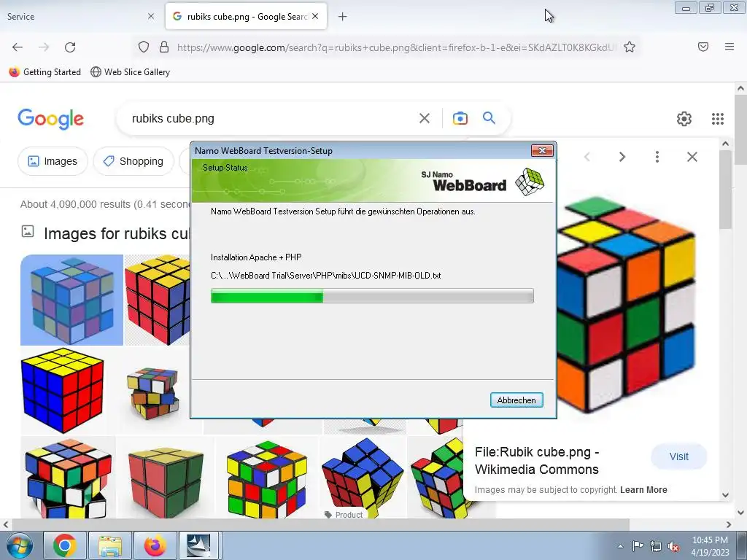Close the Service tab
The height and width of the screenshot is (560, 747).
(151, 16)
